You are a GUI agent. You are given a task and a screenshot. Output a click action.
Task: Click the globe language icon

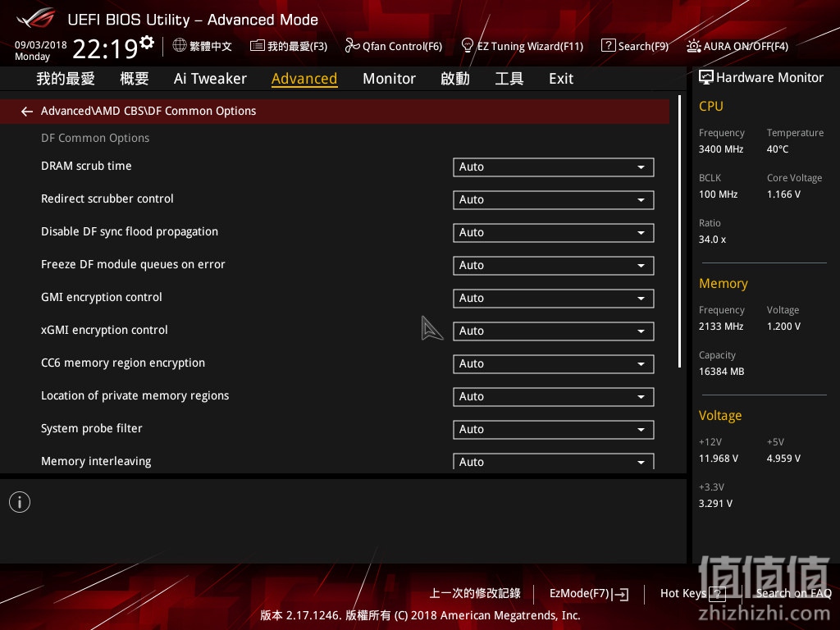pos(180,46)
